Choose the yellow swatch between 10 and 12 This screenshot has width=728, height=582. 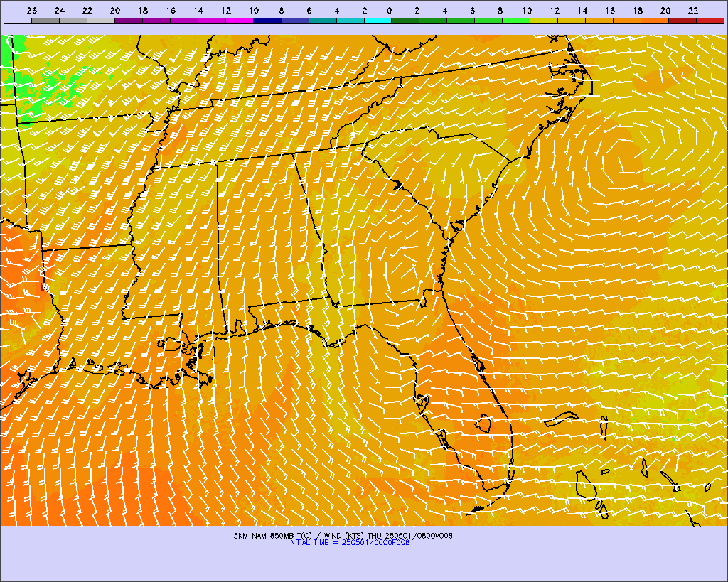coord(544,21)
